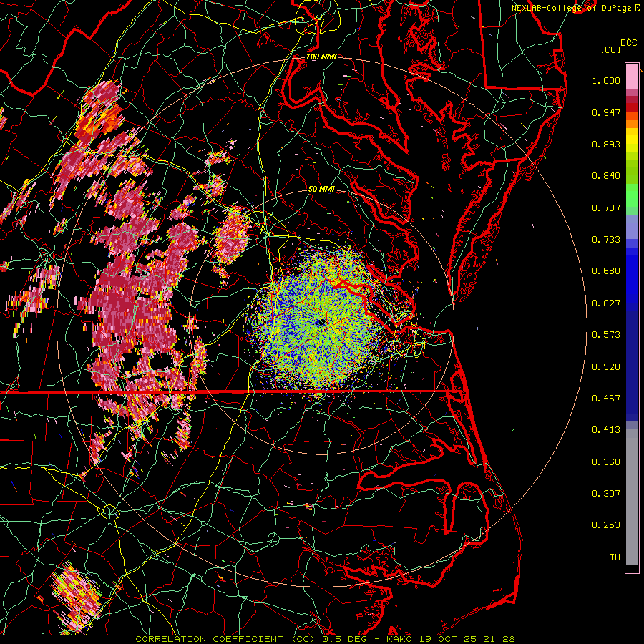This screenshot has width=644, height=644.
Task: Select the 0.253 legend value
Action: point(606,525)
